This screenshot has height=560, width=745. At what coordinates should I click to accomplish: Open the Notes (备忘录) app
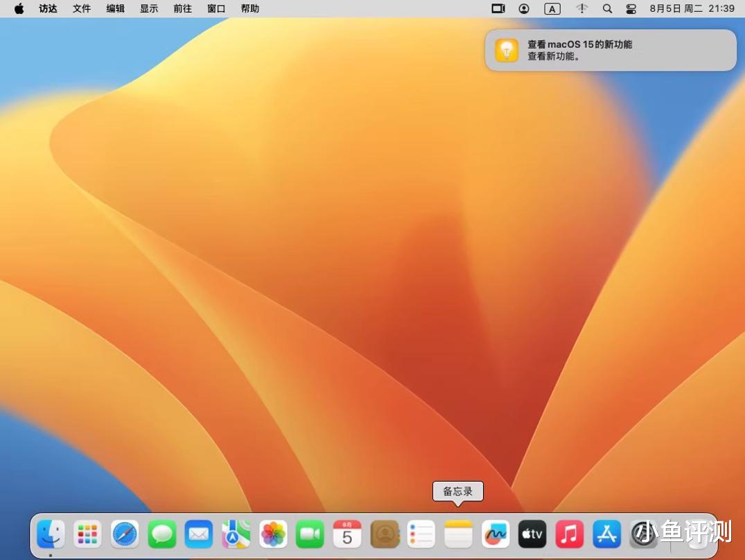pyautogui.click(x=458, y=534)
